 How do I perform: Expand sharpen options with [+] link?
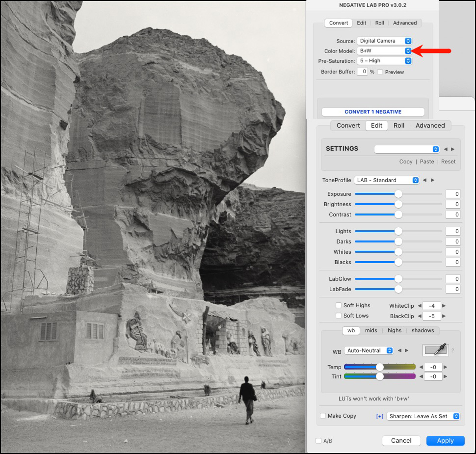(x=380, y=416)
